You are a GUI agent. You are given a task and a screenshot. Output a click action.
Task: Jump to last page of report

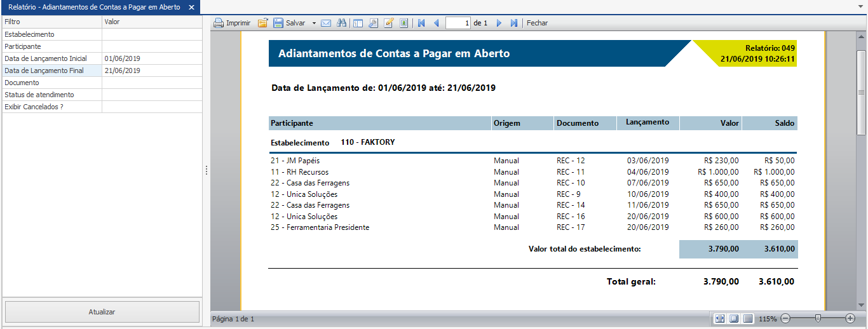[x=514, y=23]
